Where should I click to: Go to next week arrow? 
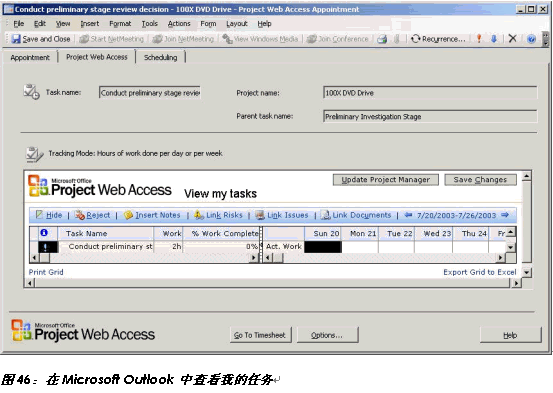click(505, 214)
